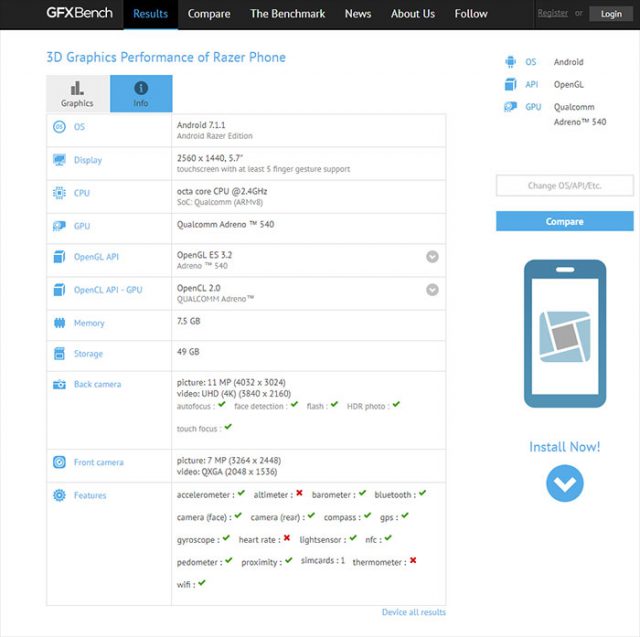Open The Benchmark menu
Image resolution: width=640 pixels, height=637 pixels.
[x=288, y=14]
